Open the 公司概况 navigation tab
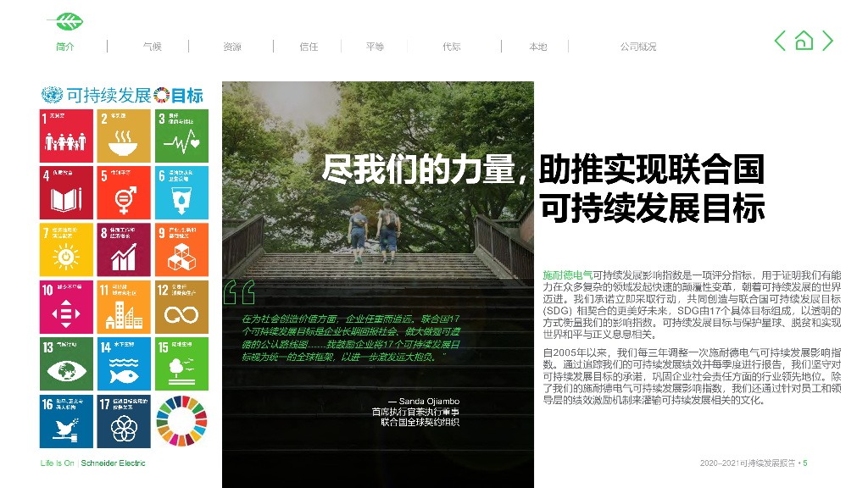The height and width of the screenshot is (488, 868). click(637, 47)
